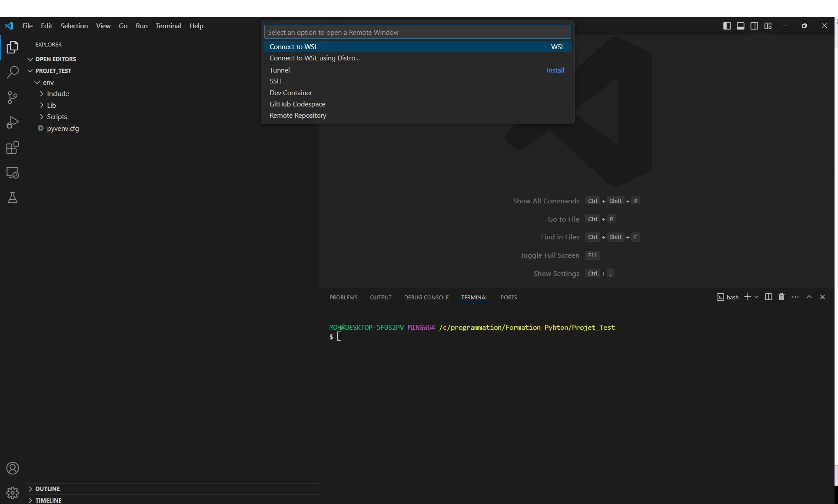Image resolution: width=838 pixels, height=504 pixels.
Task: Toggle the panel visibility layout button
Action: point(741,26)
